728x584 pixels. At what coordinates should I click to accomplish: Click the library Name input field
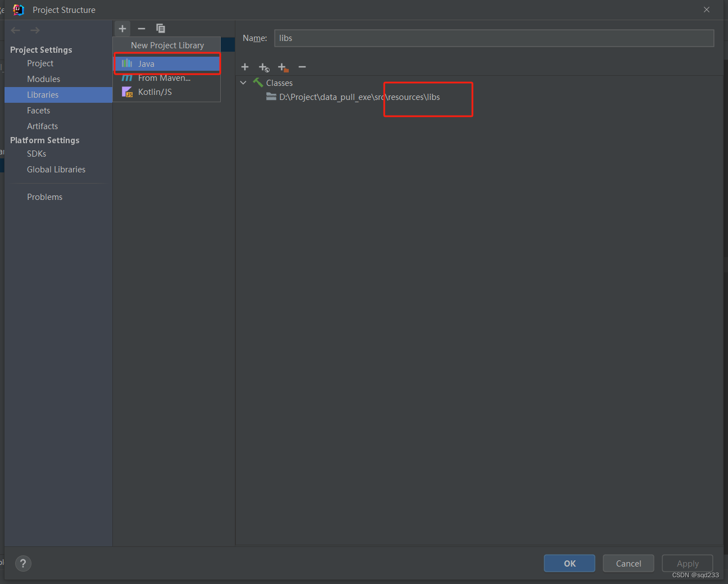coord(494,38)
